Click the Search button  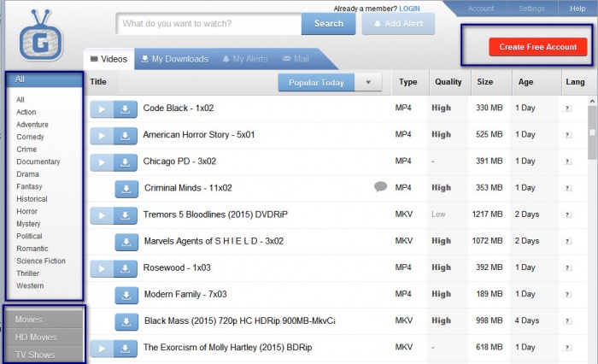(x=328, y=24)
